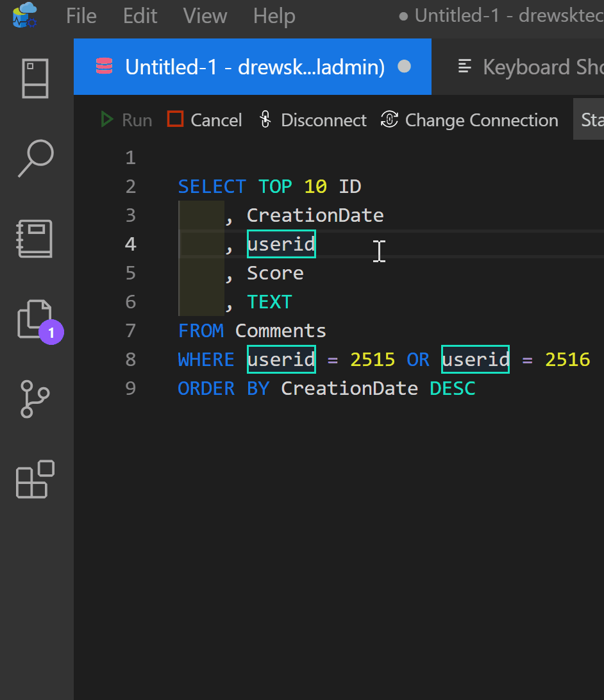Select the Untitled-1 query tab

click(x=254, y=67)
